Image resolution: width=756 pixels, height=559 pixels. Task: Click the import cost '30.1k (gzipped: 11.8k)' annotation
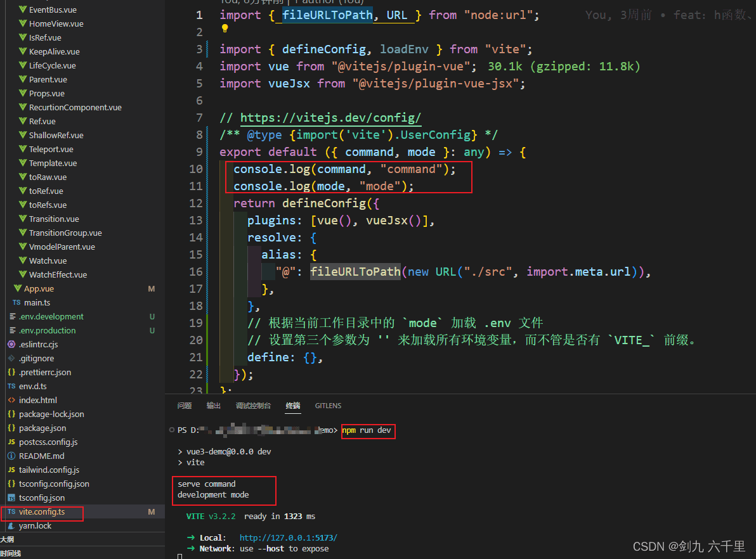pos(564,67)
